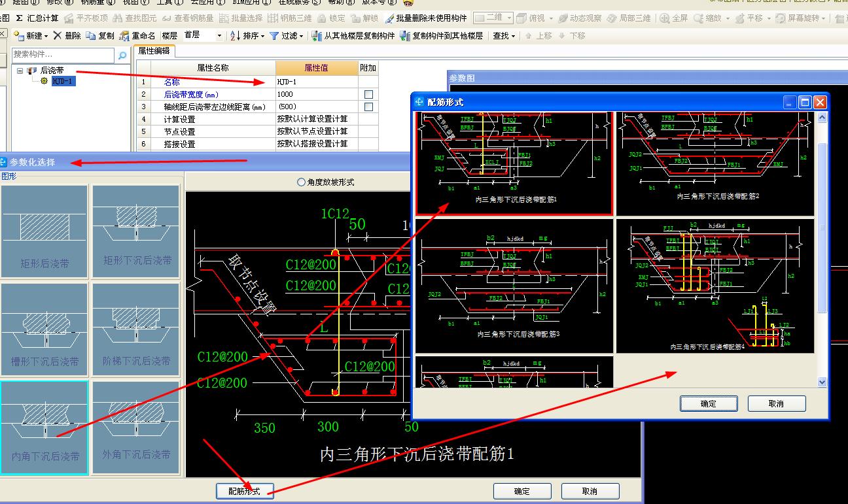848x504 pixels.
Task: Click the 配筋形式 button
Action: pos(244,492)
